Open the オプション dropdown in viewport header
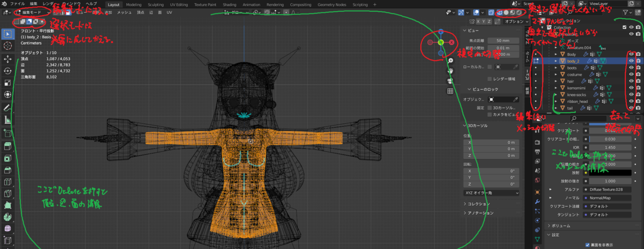The height and width of the screenshot is (249, 644). 516,21
